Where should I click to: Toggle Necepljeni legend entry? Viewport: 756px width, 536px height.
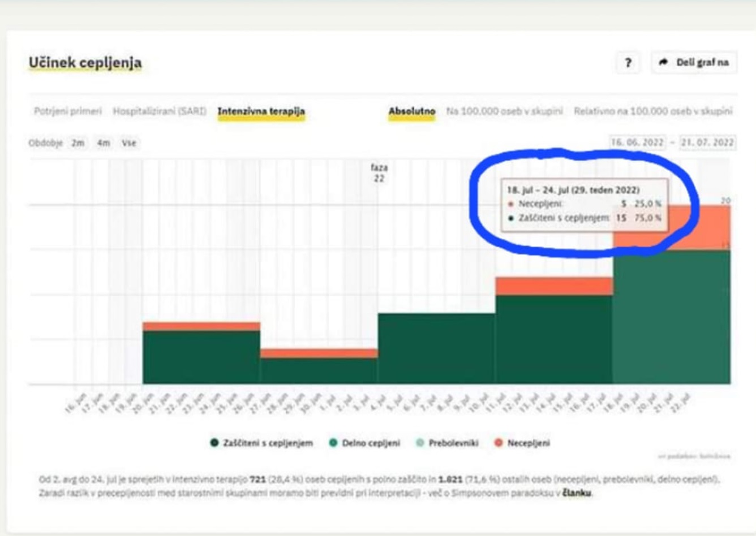(x=522, y=443)
